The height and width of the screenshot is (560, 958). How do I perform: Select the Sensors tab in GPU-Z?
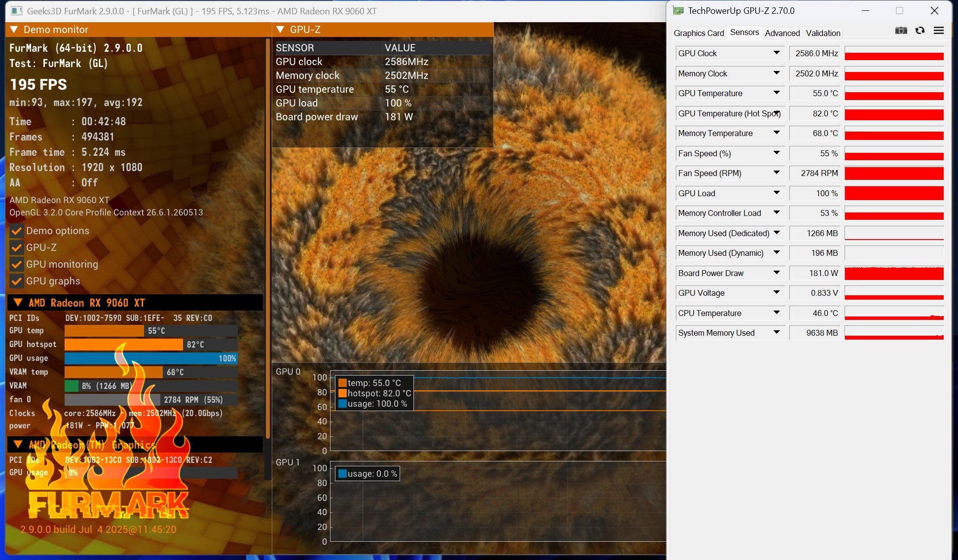[x=744, y=33]
